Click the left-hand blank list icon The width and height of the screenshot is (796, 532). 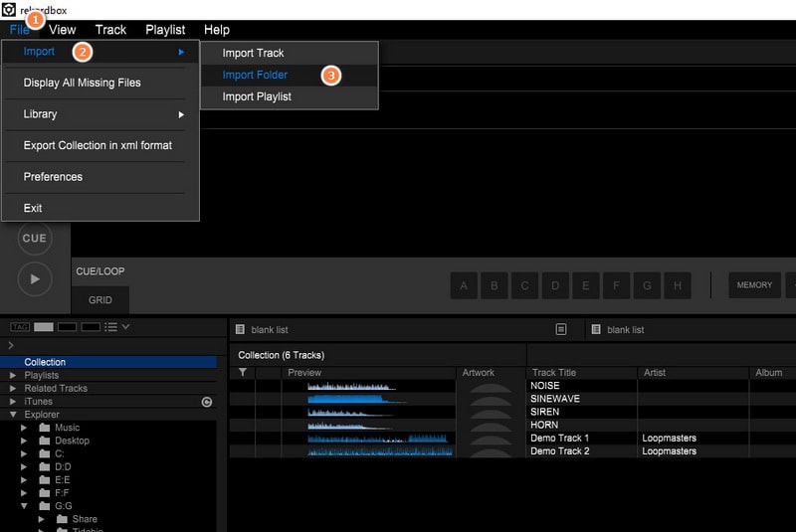pos(240,330)
